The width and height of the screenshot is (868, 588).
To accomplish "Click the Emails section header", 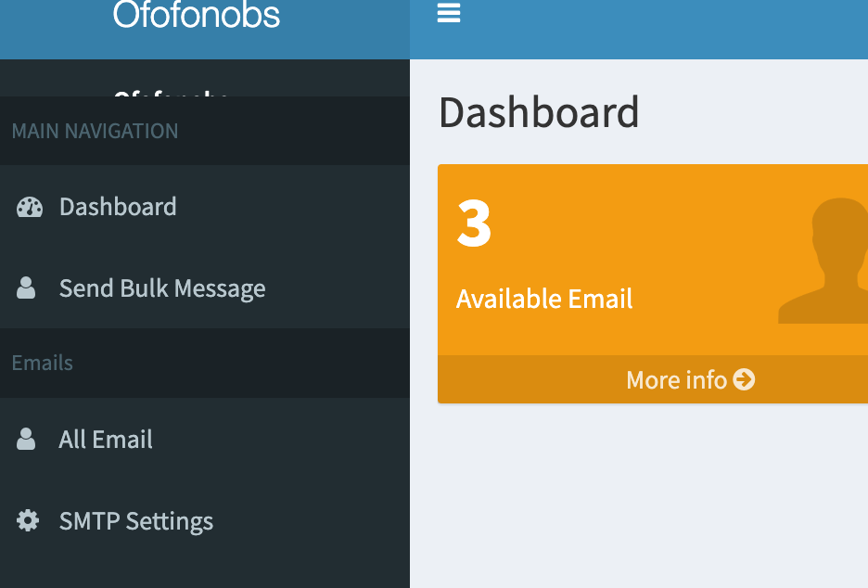I will point(43,363).
